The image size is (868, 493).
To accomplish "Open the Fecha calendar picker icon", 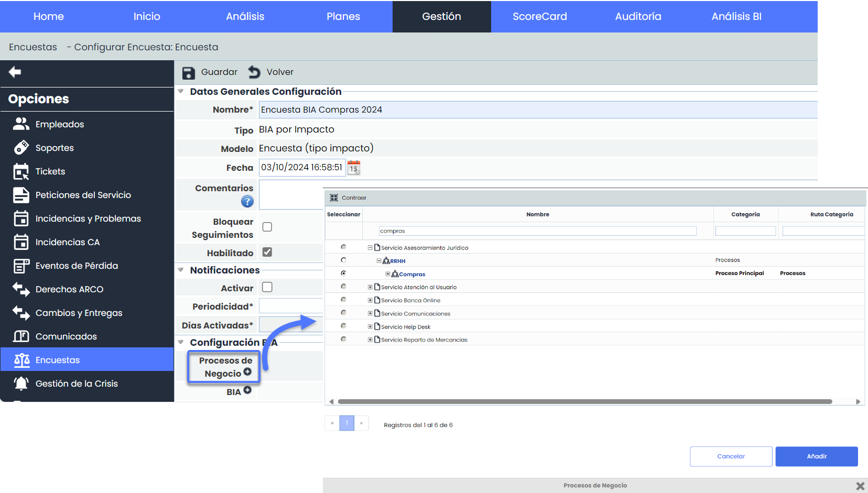I will (354, 168).
